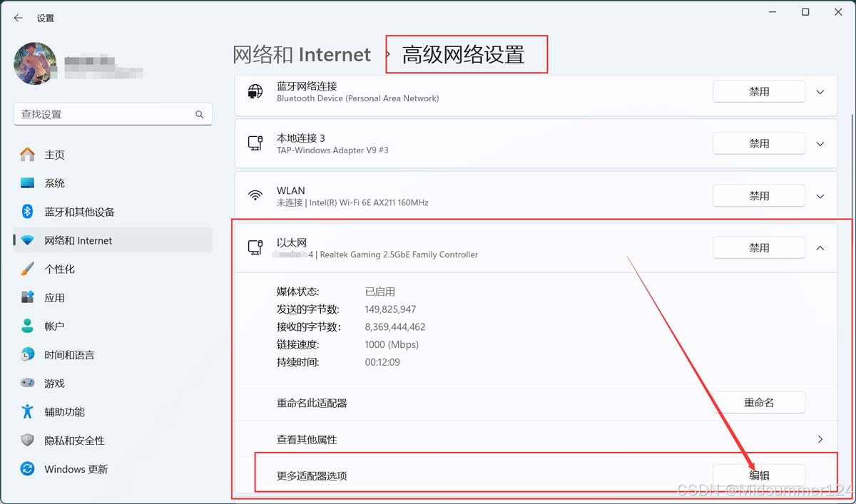Click the 时间和语言 globe clock icon
The width and height of the screenshot is (856, 504).
coord(27,354)
